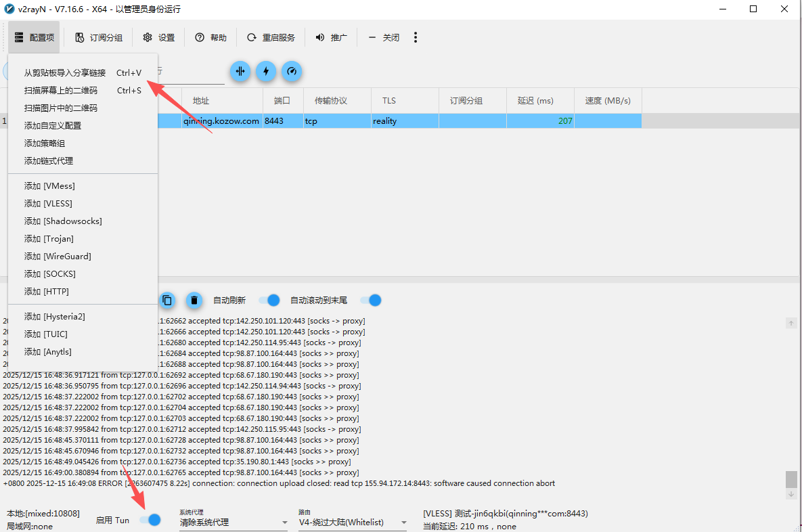The width and height of the screenshot is (802, 532).
Task: Click the 推广 toolbar button
Action: (x=331, y=38)
